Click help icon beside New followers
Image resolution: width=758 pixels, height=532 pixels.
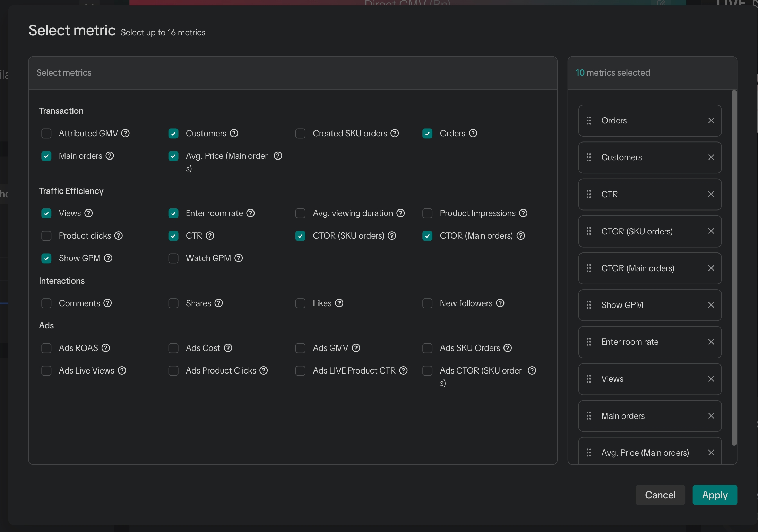(500, 303)
